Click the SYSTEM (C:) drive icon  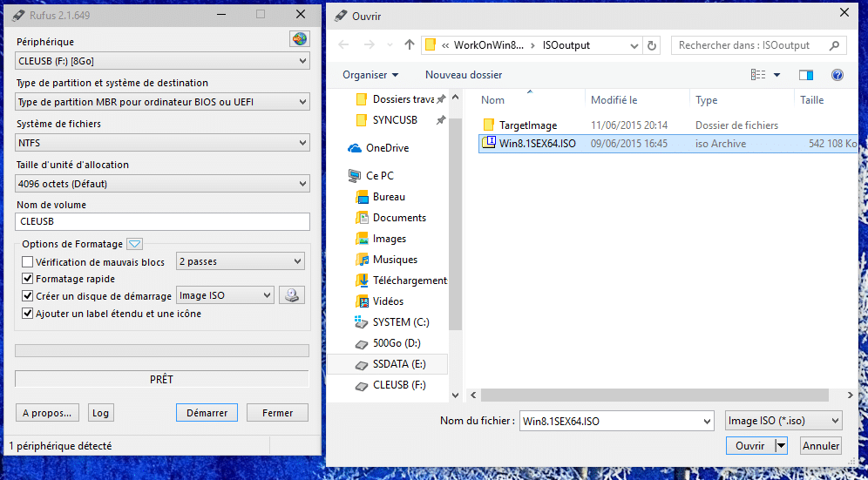361,322
